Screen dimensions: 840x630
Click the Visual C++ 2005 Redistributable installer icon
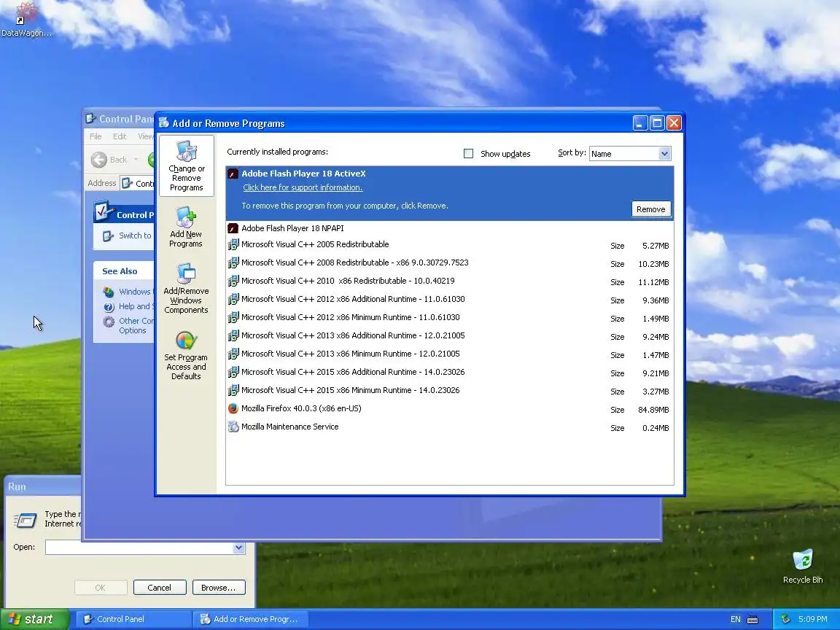point(233,245)
